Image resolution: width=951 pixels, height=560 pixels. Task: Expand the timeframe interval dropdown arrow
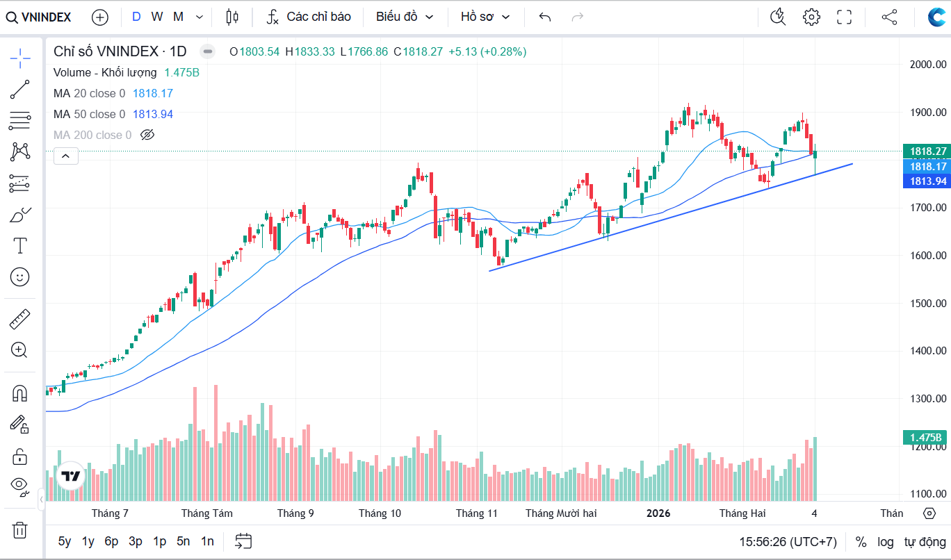point(200,17)
